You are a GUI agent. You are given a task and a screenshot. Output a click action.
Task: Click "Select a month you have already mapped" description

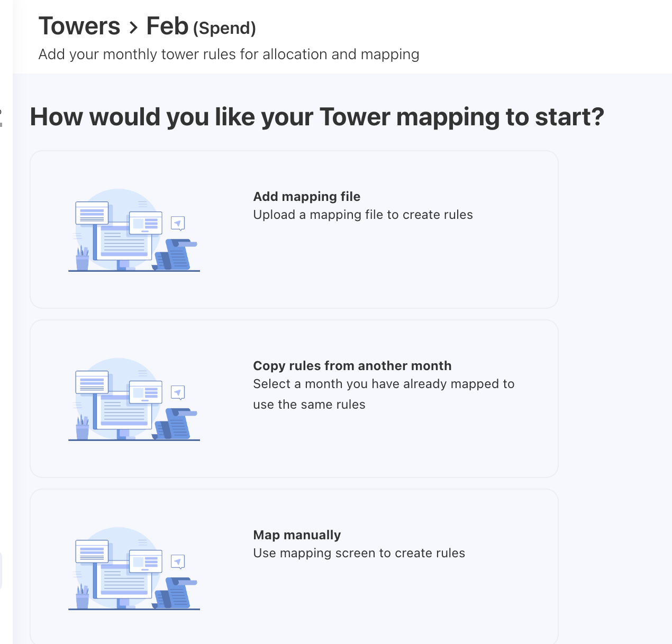pyautogui.click(x=383, y=384)
